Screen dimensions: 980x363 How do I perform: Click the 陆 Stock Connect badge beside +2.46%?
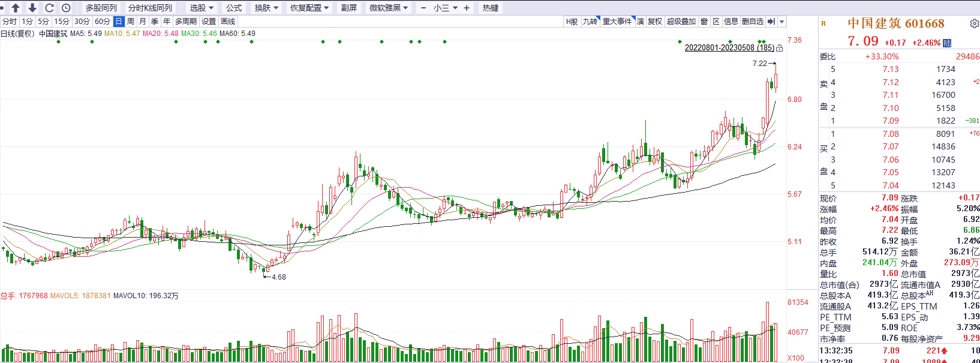947,43
